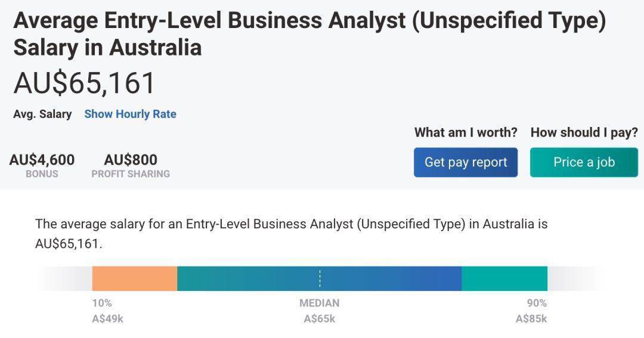Click the green 90% salary bar segment
This screenshot has width=644, height=338.
click(504, 278)
